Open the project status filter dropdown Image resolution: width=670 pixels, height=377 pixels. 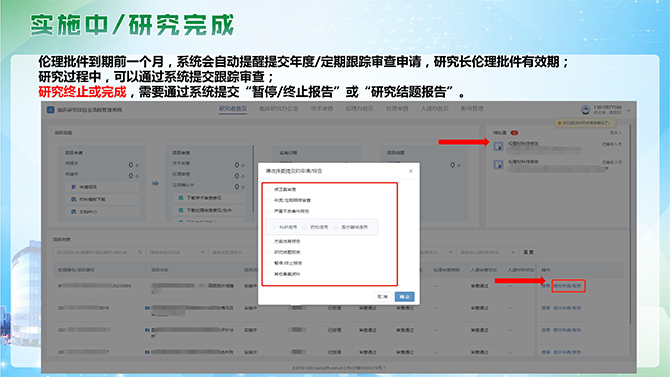click(176, 252)
